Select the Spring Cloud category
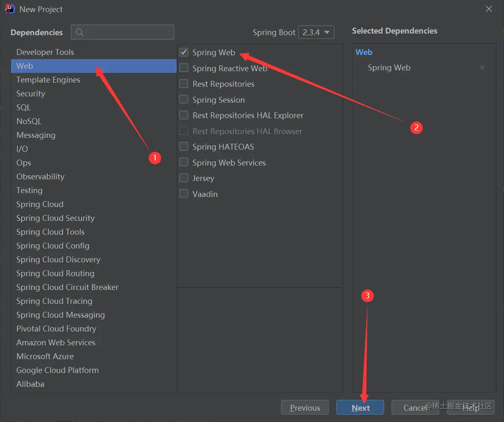 [x=94, y=204]
